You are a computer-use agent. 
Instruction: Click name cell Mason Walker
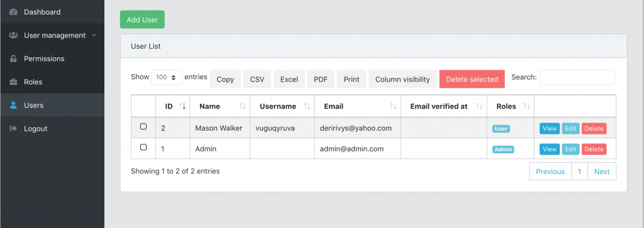click(218, 128)
